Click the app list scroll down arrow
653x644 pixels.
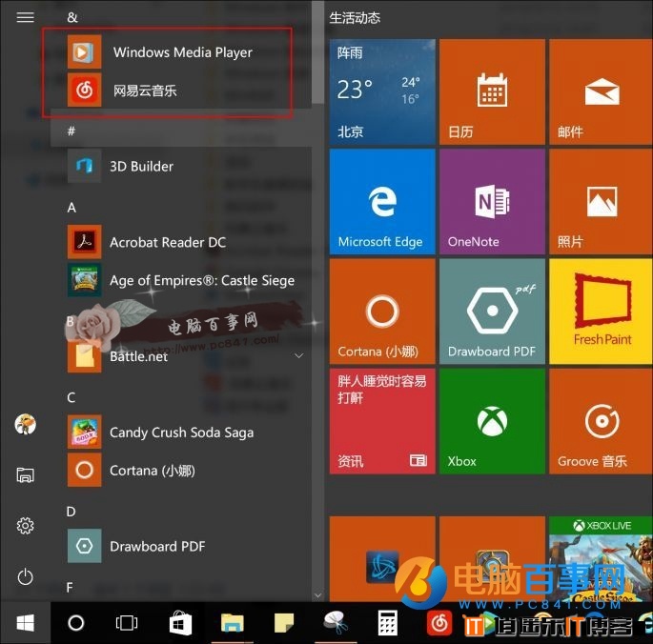click(318, 595)
